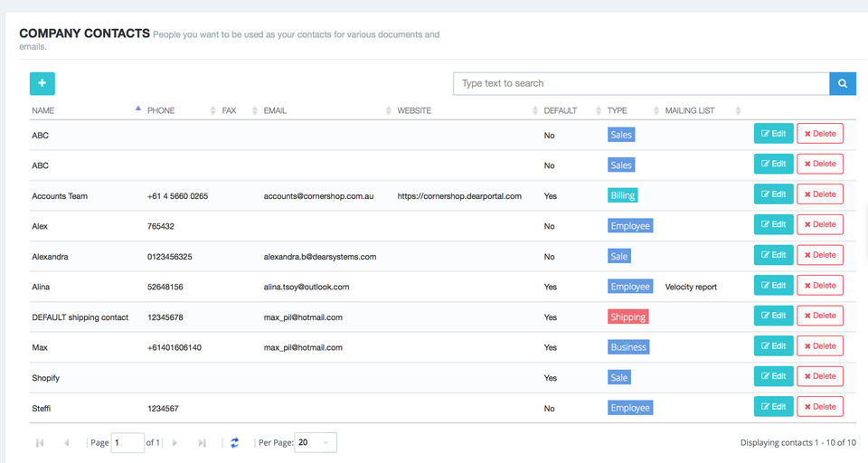The width and height of the screenshot is (868, 463).
Task: Sort by the Phone column header
Action: 161,110
